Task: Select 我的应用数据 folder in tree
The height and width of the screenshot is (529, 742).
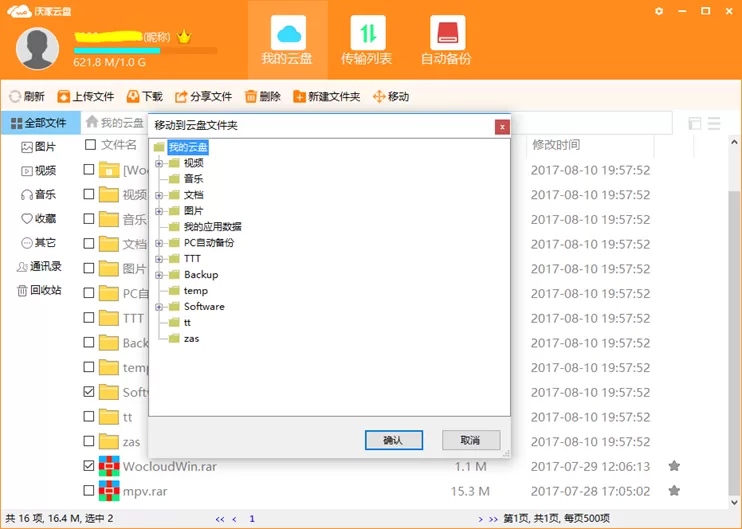Action: (212, 227)
